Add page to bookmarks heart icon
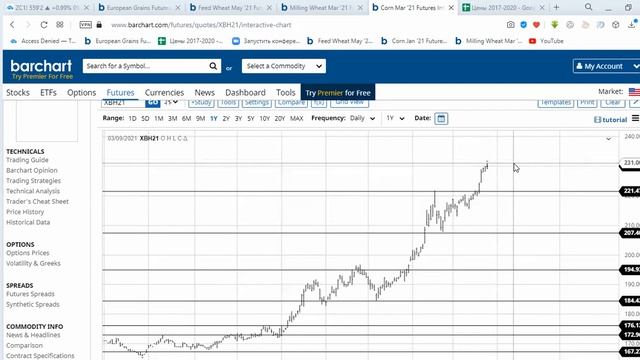The image size is (640, 360). click(536, 25)
